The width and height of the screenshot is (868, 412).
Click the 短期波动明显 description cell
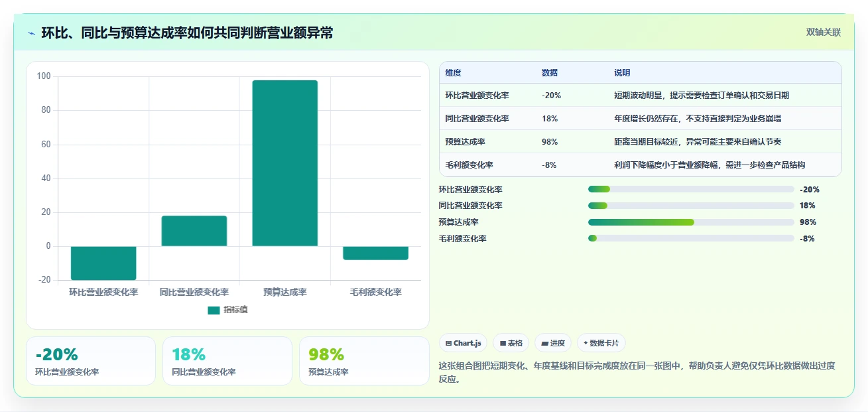click(x=702, y=96)
